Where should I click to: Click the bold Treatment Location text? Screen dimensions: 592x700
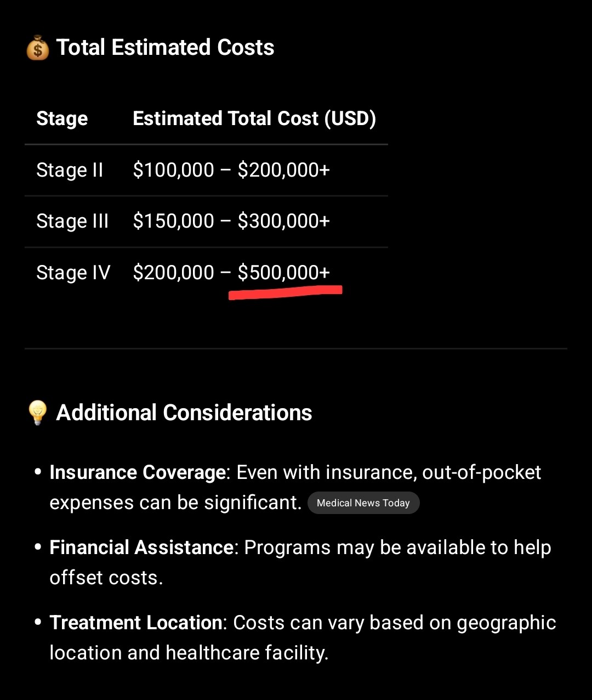pos(136,623)
